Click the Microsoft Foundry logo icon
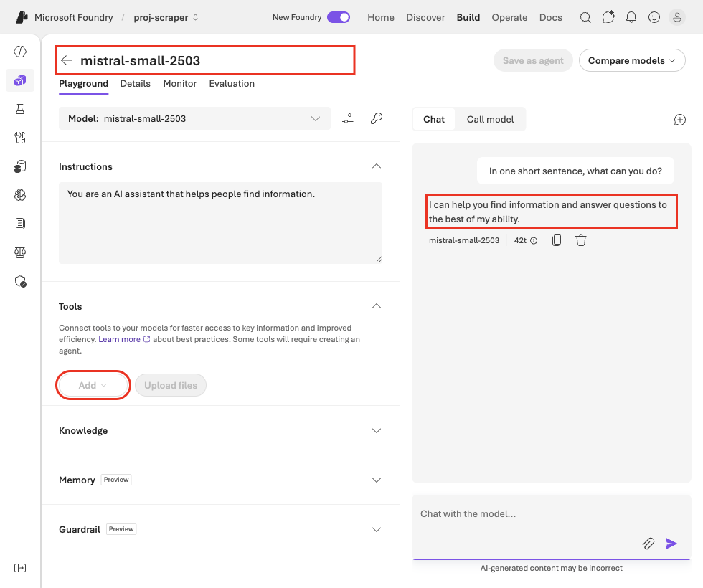The image size is (703, 588). tap(22, 17)
